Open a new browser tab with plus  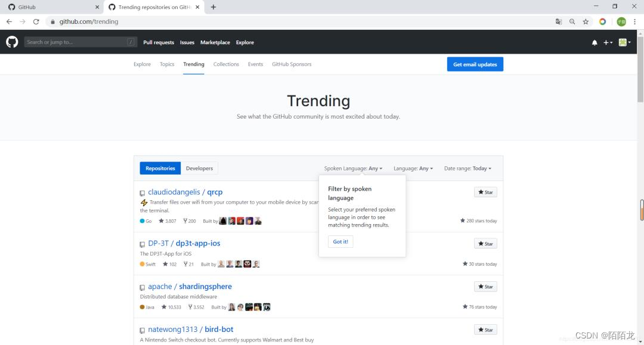point(213,7)
